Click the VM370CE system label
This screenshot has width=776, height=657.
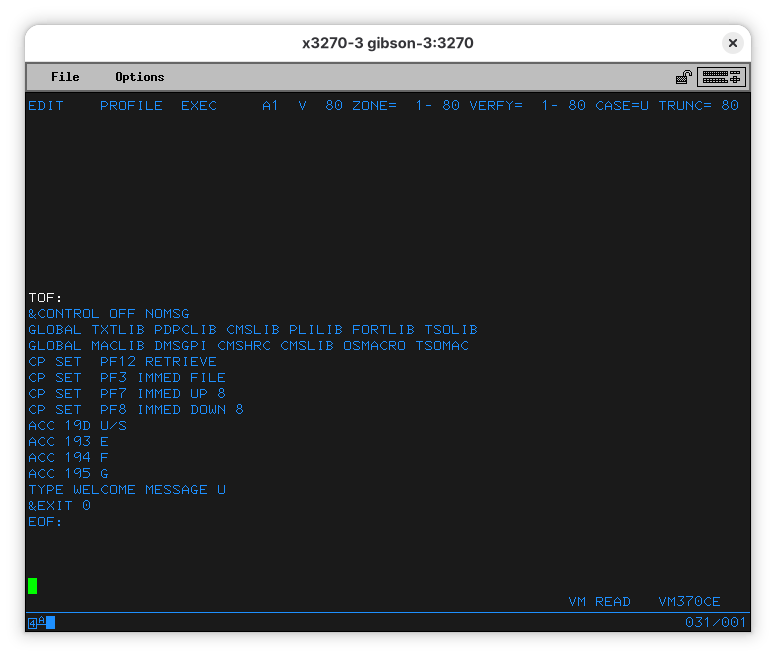(689, 602)
